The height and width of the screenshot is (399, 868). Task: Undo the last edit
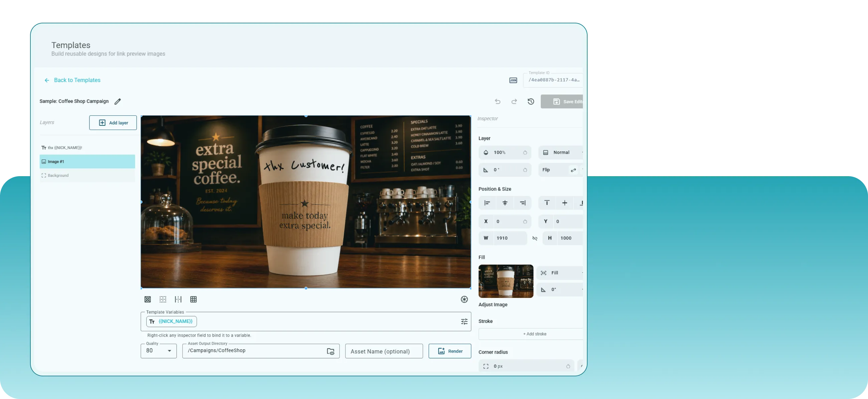coord(497,101)
